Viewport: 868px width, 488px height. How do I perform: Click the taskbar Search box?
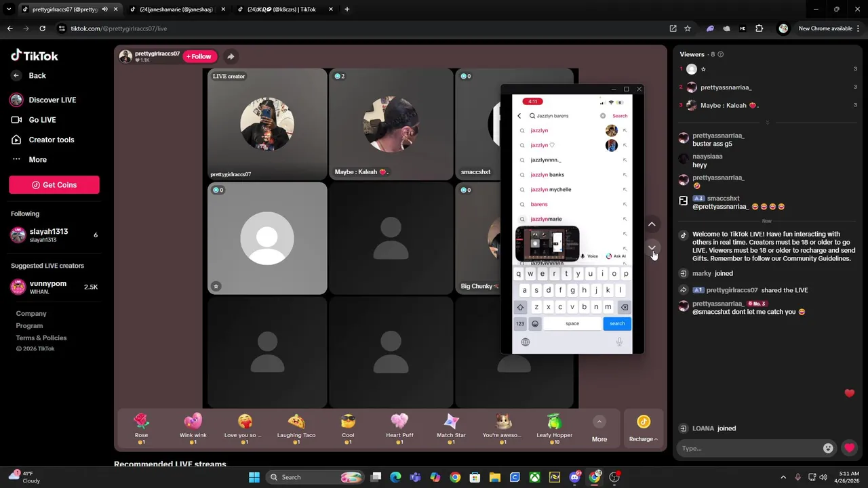coord(315,477)
